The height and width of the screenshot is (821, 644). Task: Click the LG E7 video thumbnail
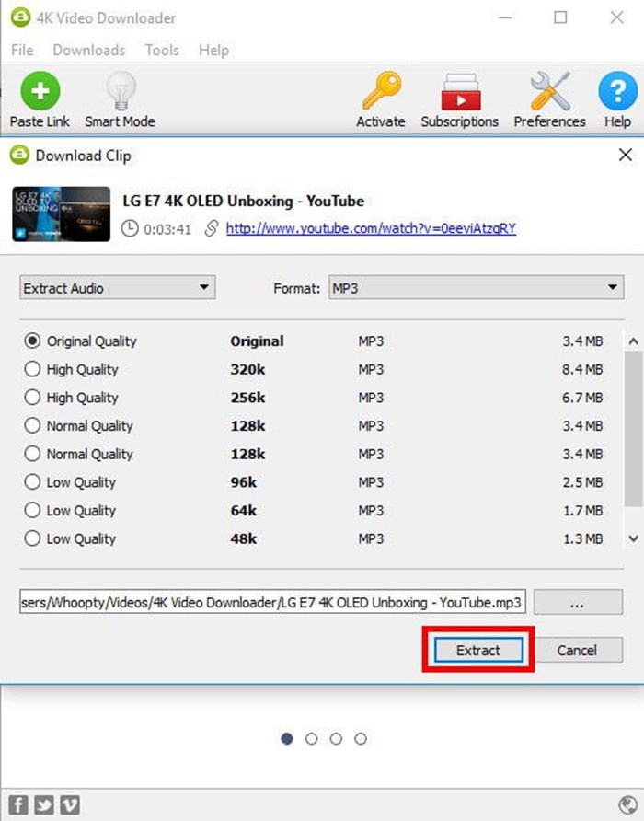point(62,214)
